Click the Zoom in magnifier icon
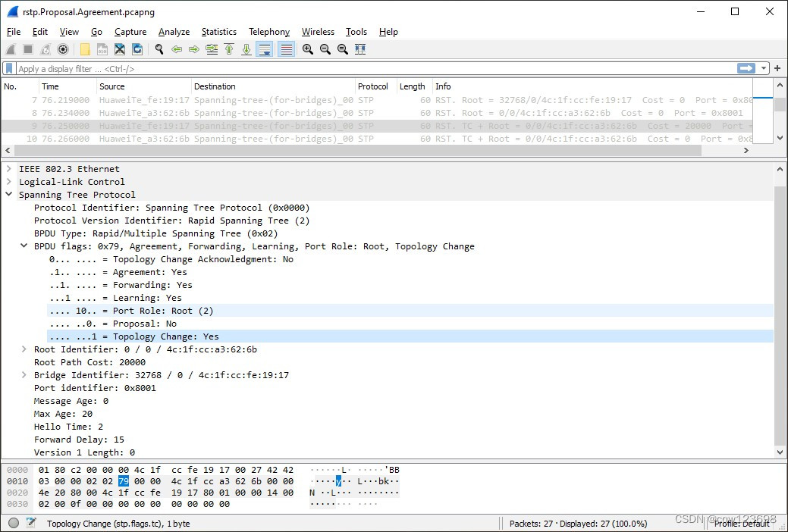Screen dimensions: 788x532 pos(308,49)
